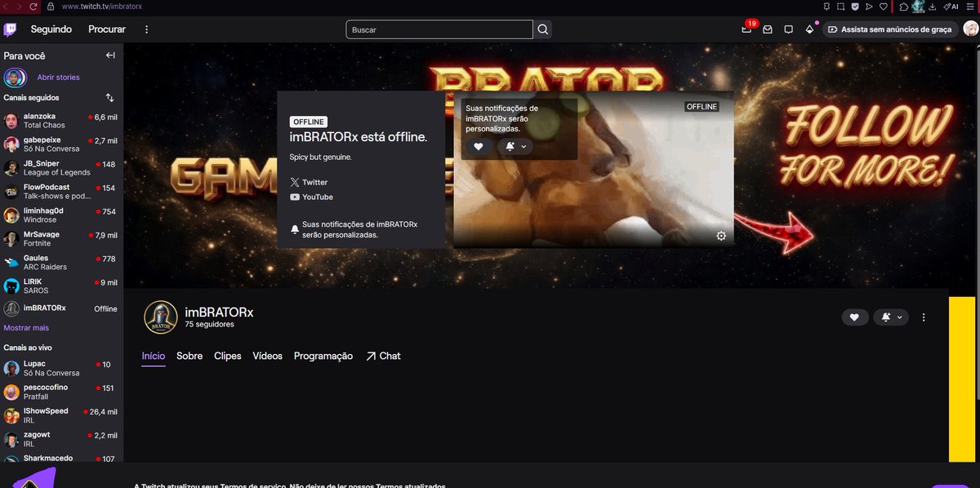The image size is (980, 488).
Task: Select the Sobre tab
Action: tap(189, 356)
